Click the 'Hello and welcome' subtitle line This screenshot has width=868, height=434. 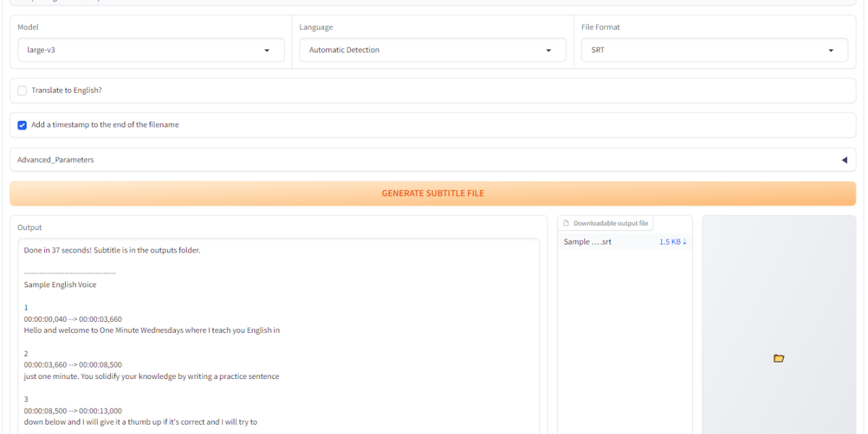point(152,331)
